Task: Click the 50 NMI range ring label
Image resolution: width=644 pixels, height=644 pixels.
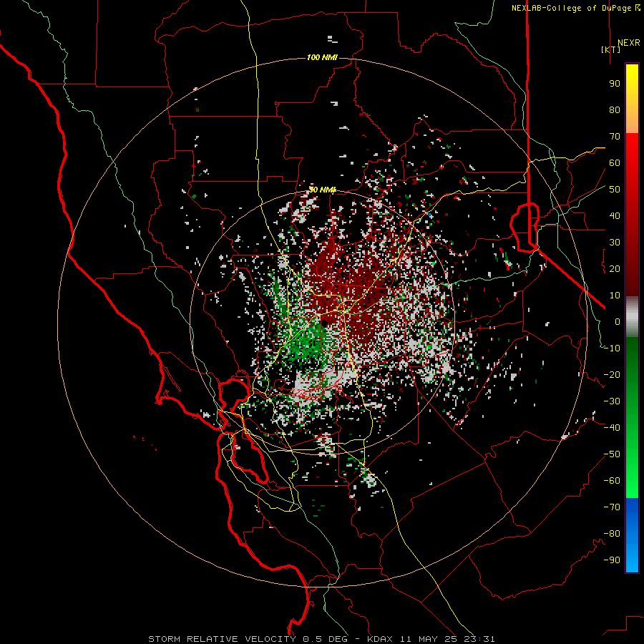Action: pyautogui.click(x=322, y=190)
